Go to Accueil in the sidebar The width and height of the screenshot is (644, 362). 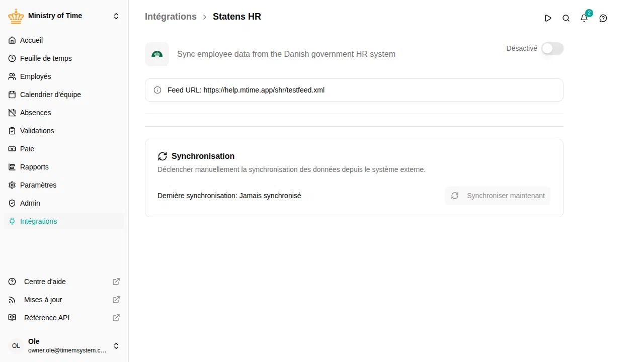click(x=64, y=40)
